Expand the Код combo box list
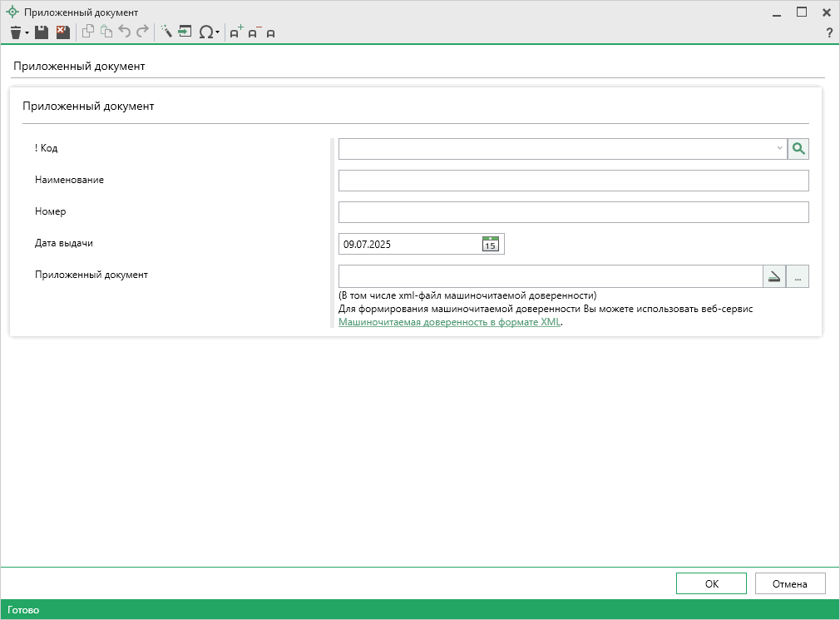This screenshot has width=840, height=620. [x=779, y=149]
